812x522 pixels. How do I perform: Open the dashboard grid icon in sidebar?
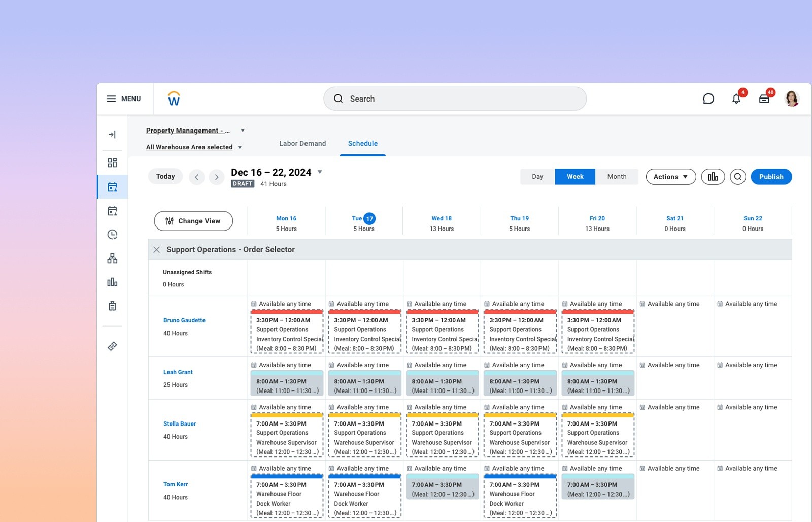[112, 162]
